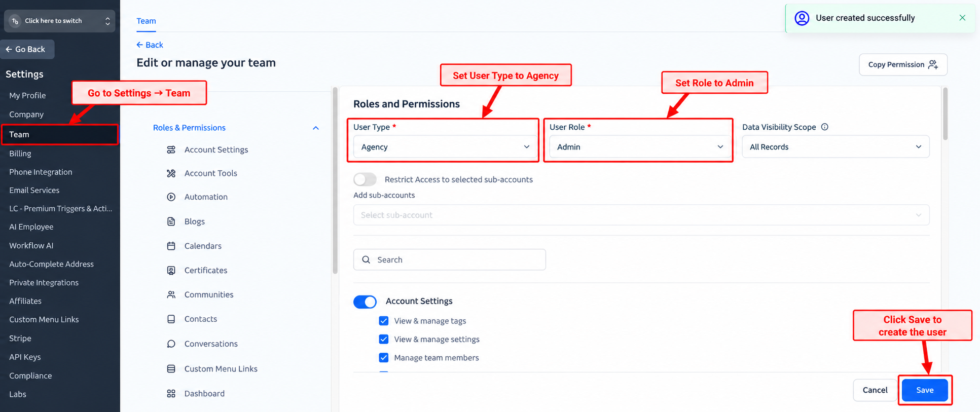Click the account avatar in the switcher
This screenshot has height=412, width=980.
pyautogui.click(x=15, y=21)
